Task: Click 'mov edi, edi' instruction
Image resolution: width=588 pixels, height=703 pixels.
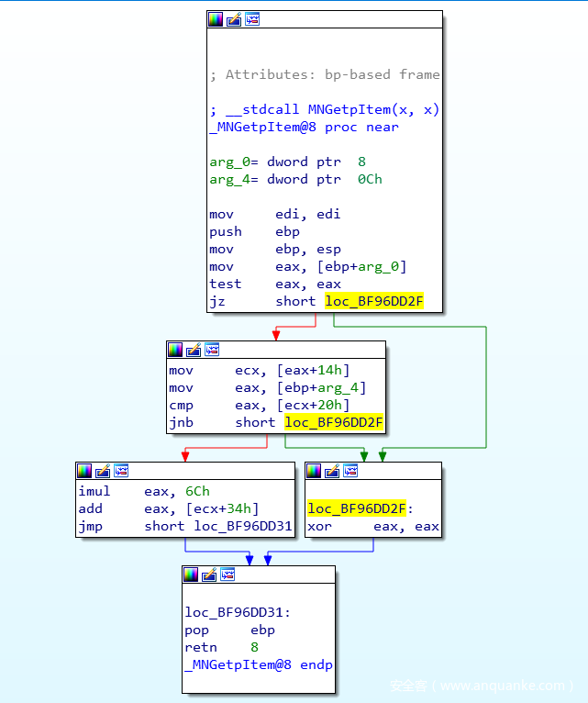Action: point(275,215)
